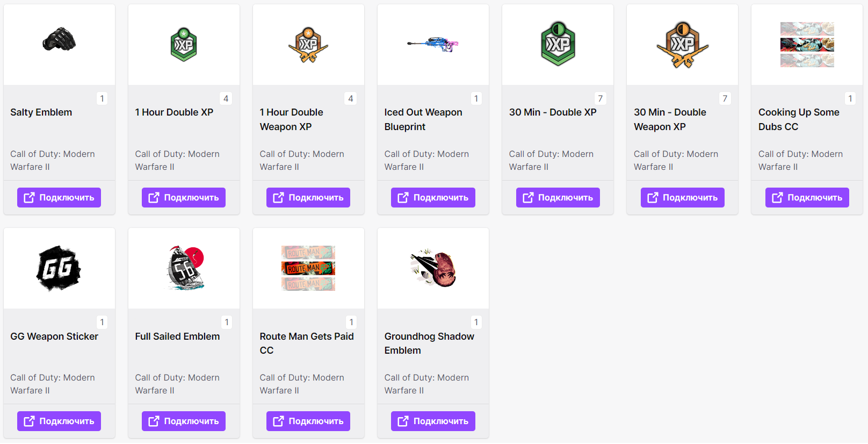Open Route Man Gets Paid CC thumbnail
Screen dimensions: 868x444
click(x=308, y=268)
